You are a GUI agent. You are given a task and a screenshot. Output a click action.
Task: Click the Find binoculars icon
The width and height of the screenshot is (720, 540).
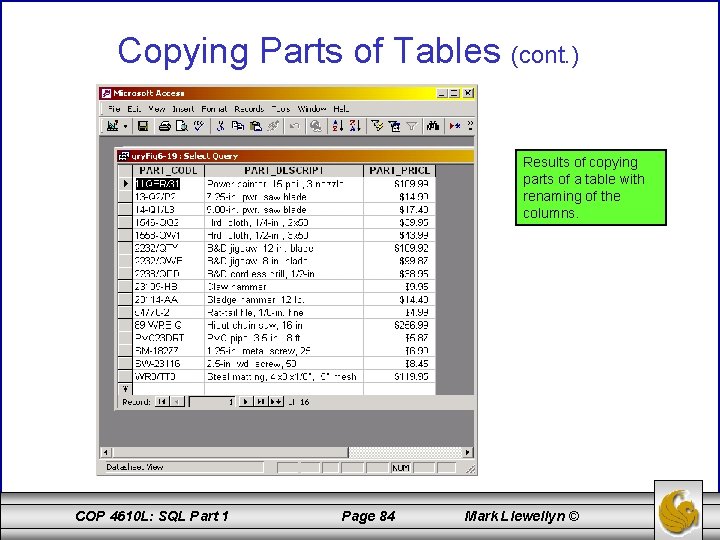(x=433, y=126)
